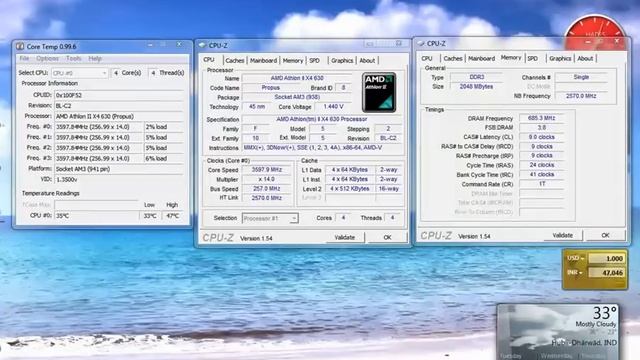Click the middle CPU-Z window title icon

pos(202,45)
